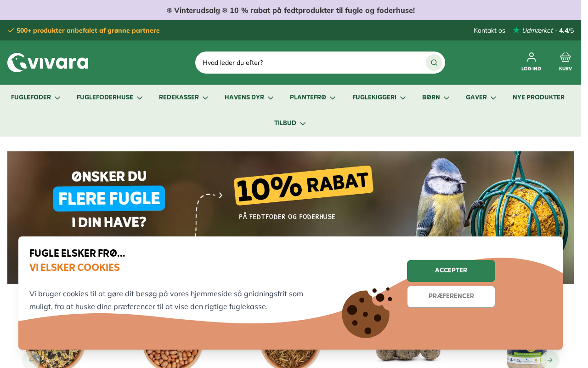Click the carousel previous arrow
This screenshot has width=588, height=368.
click(31, 360)
